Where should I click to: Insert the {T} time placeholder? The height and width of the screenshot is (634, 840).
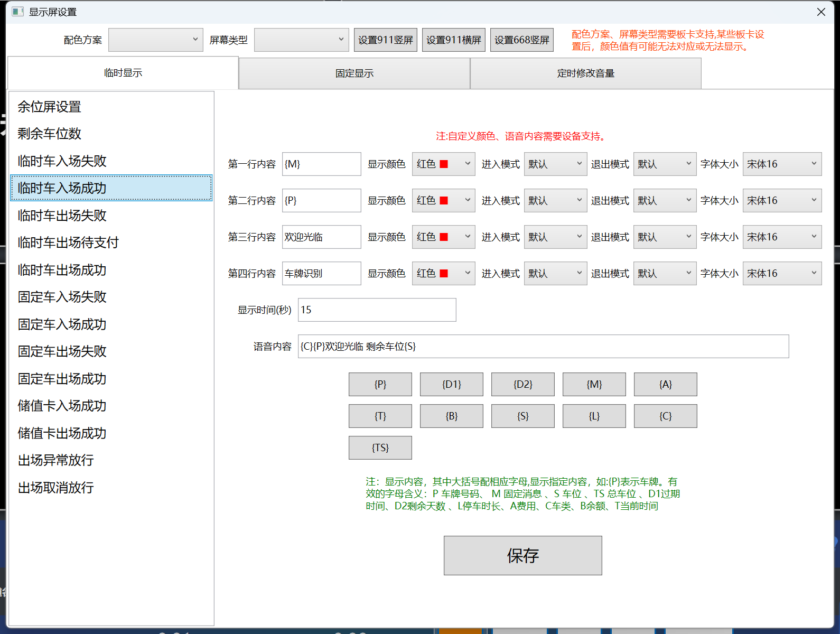tap(380, 416)
